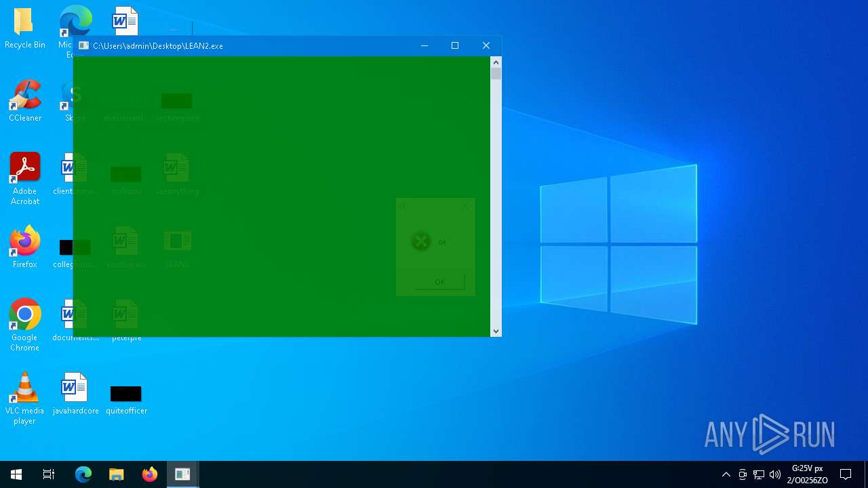Open the network status tray icon
Viewport: 868px width, 488px height.
click(759, 474)
